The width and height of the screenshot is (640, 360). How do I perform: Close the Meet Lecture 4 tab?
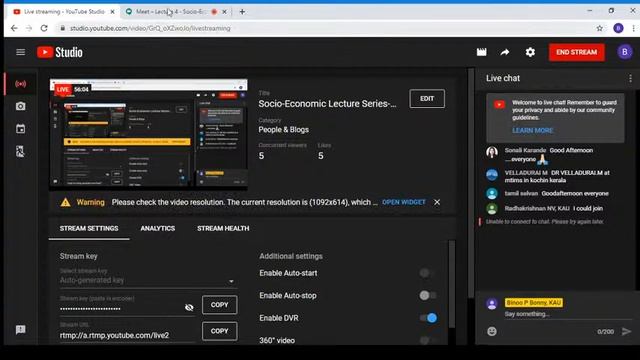coord(224,12)
